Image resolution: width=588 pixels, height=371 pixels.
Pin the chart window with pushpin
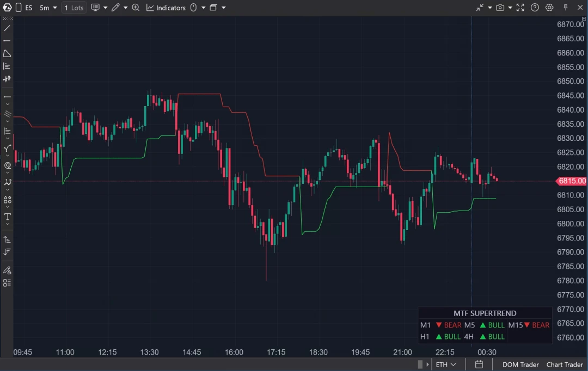click(x=566, y=7)
